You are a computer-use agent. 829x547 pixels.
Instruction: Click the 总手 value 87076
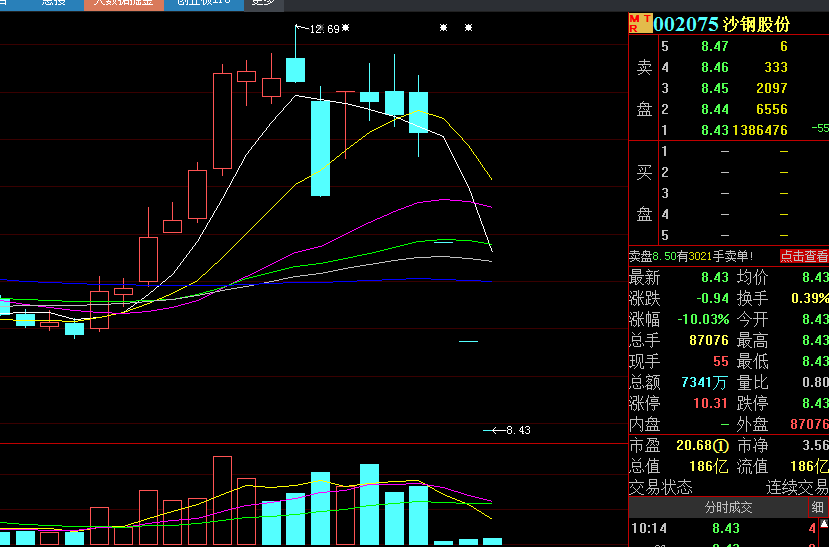[x=709, y=340]
